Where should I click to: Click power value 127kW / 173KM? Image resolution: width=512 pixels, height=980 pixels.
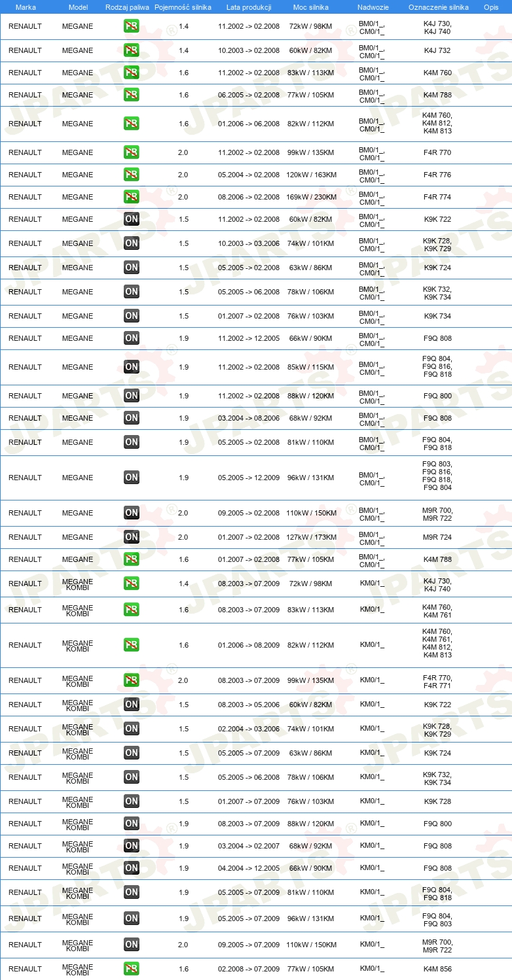coord(311,537)
